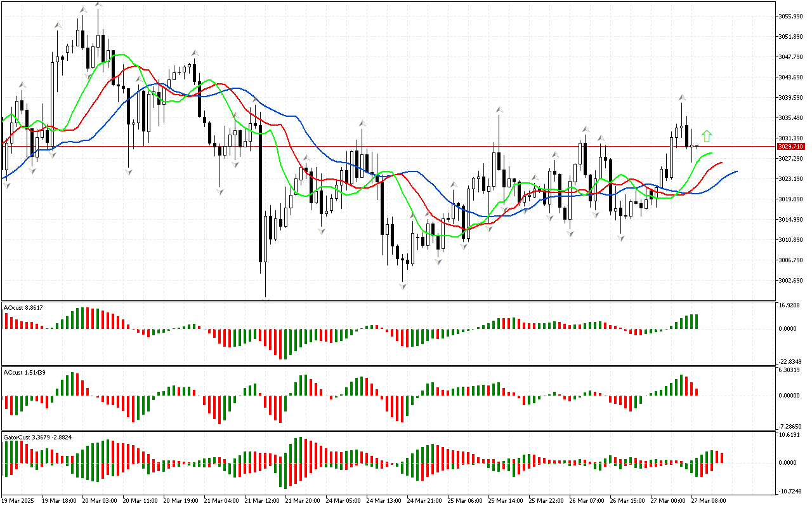This screenshot has height=508, width=812.
Task: Click price level 3043.690 on the axis
Action: 791,77
